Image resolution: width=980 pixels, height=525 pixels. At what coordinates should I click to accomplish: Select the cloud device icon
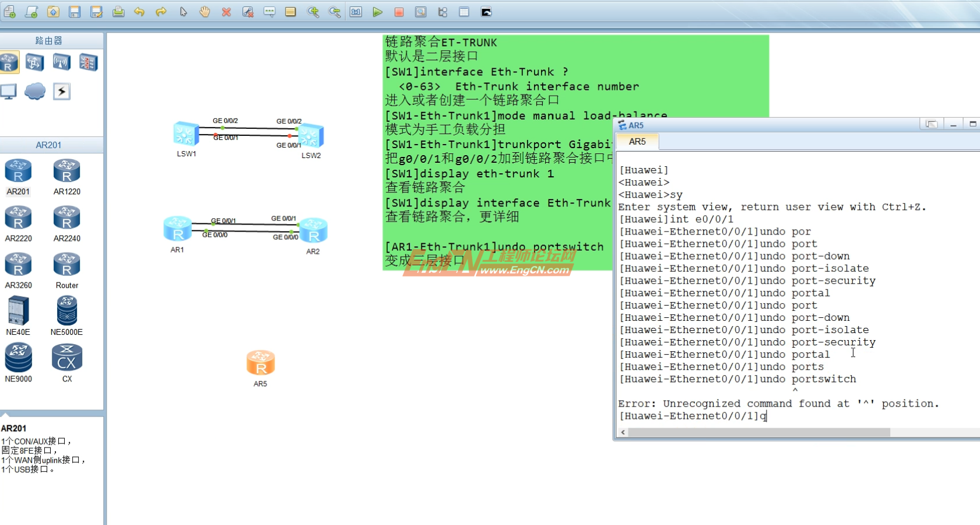(x=34, y=91)
